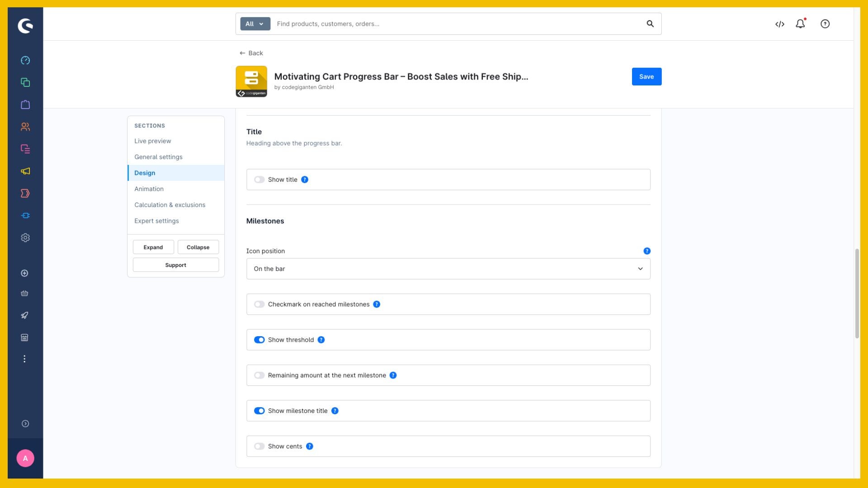Click the Save button
This screenshot has height=488, width=868.
[646, 76]
